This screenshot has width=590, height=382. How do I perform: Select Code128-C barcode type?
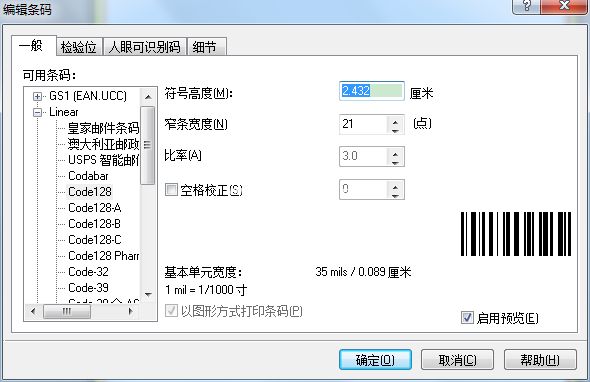[x=95, y=240]
